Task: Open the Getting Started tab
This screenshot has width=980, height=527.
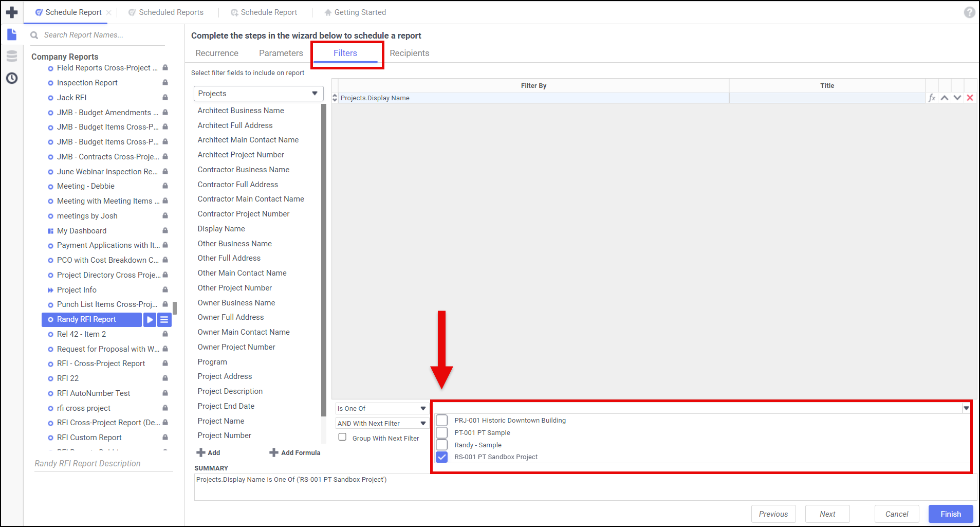Action: (x=355, y=12)
